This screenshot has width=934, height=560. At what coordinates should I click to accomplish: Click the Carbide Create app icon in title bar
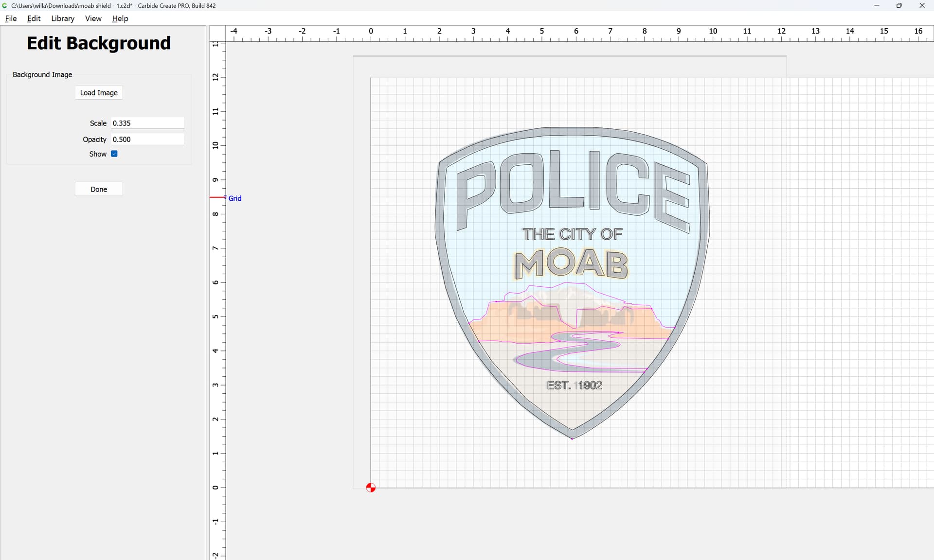coord(5,5)
